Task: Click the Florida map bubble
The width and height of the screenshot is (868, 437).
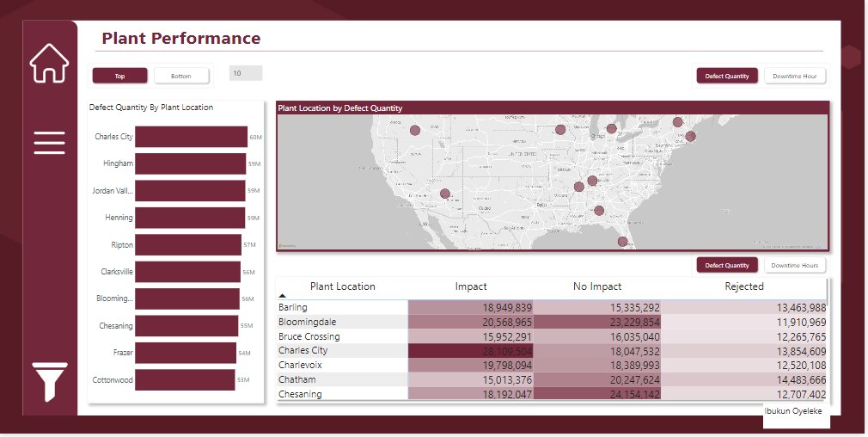Action: click(x=623, y=242)
